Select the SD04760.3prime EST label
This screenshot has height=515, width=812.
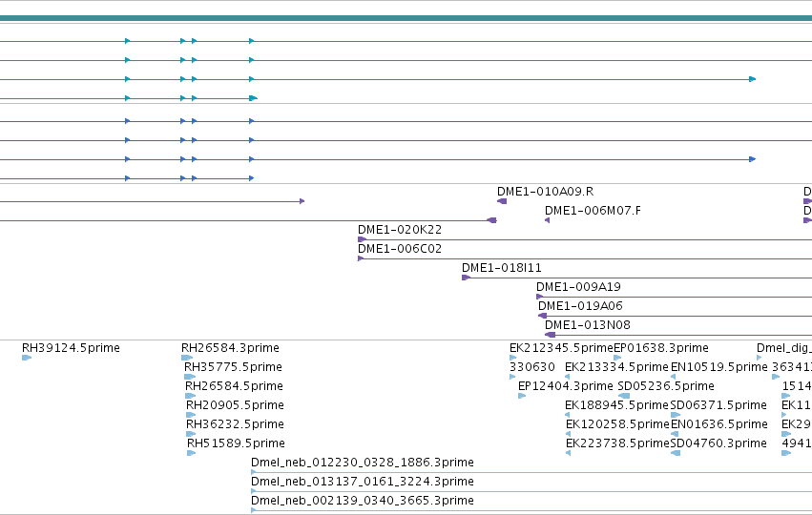(718, 444)
